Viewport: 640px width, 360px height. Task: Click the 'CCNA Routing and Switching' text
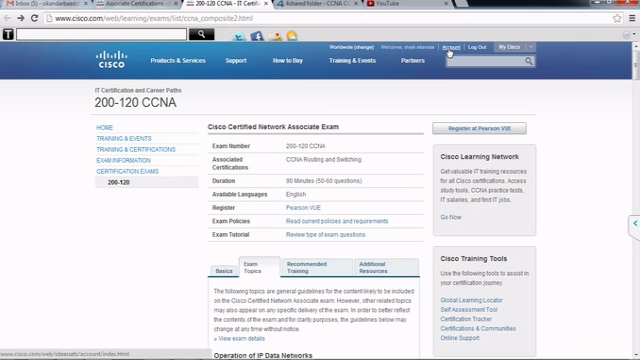[323, 160]
